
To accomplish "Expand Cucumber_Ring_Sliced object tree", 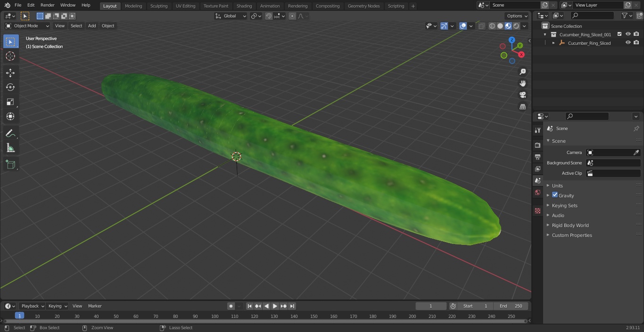I will (x=553, y=43).
